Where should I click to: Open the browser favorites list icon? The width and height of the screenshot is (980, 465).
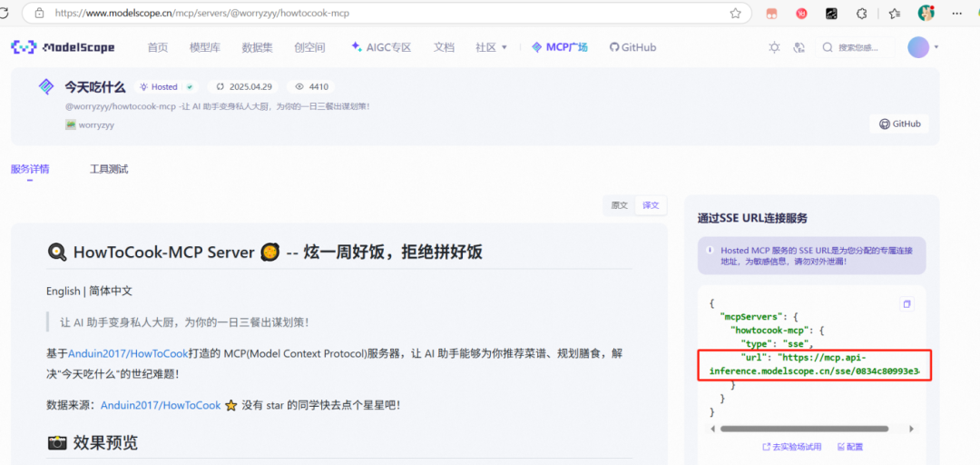click(895, 13)
